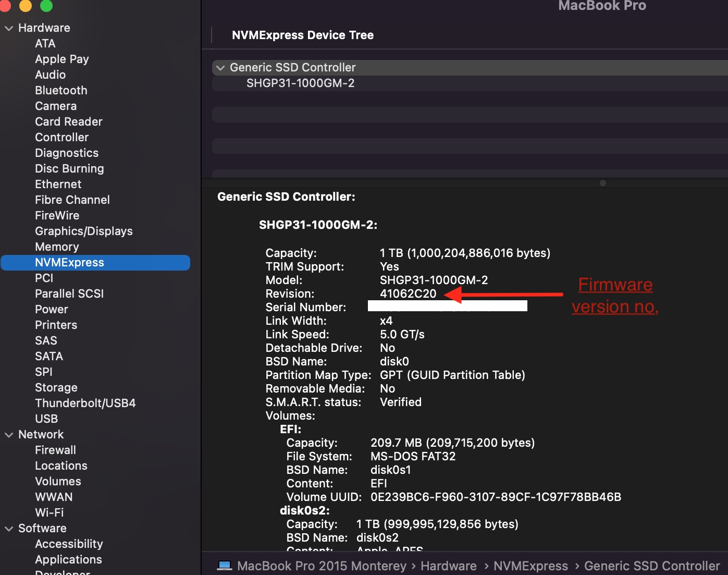Click Hardware in the bottom path bar
Viewport: 728px width, 575px height.
click(x=449, y=566)
